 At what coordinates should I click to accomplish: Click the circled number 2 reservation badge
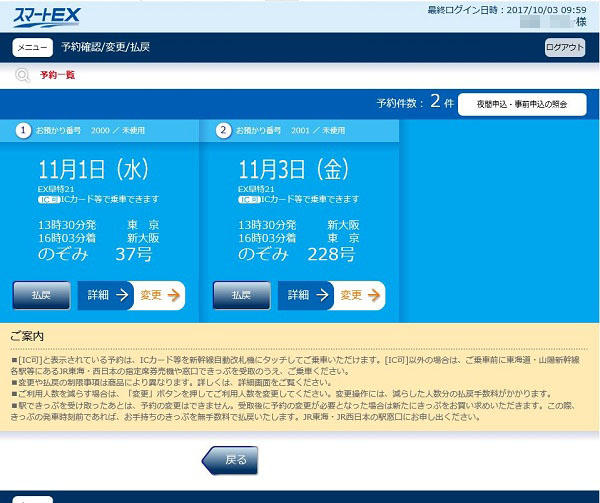222,131
